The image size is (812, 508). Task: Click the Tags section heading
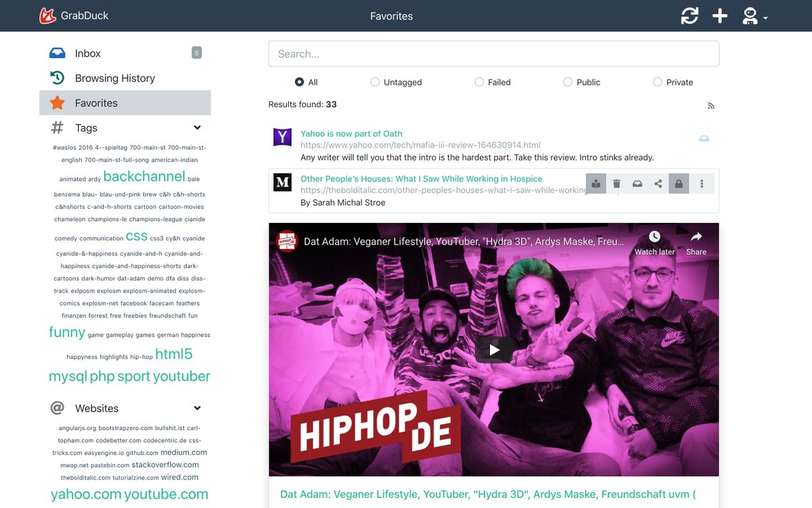point(86,128)
